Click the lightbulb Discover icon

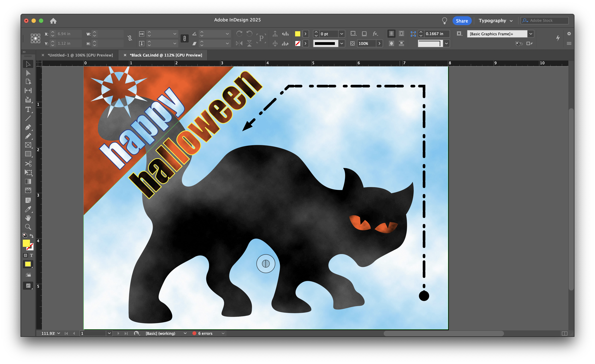point(444,21)
